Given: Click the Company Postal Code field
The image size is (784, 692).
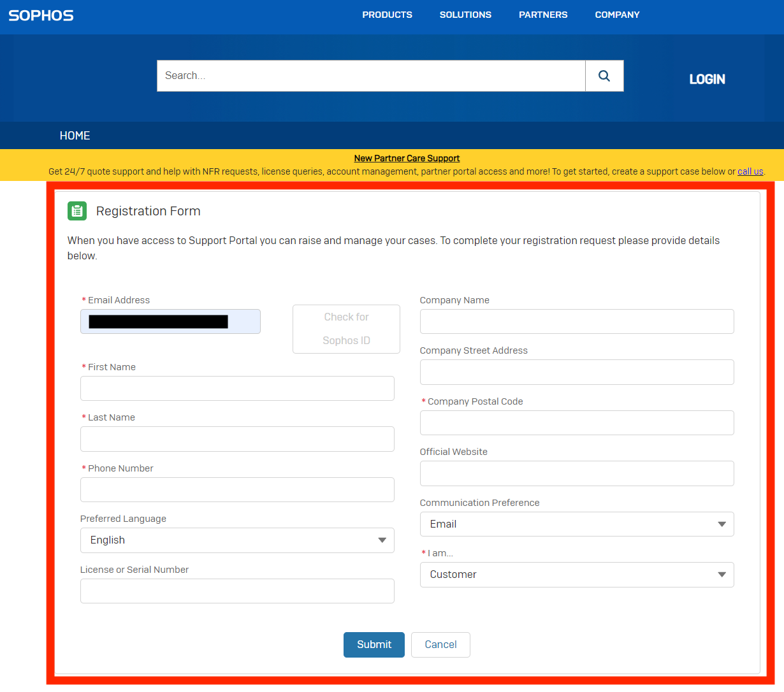Looking at the screenshot, I should [x=576, y=423].
